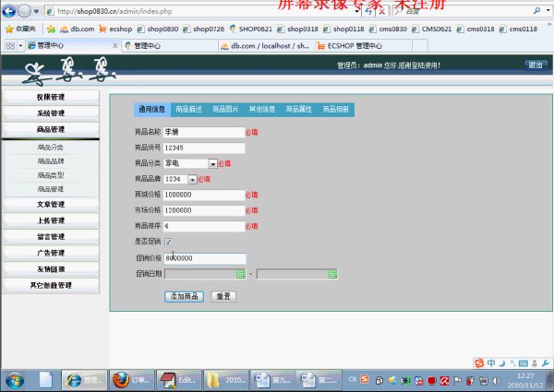The image size is (554, 392).
Task: Click the refresh icon next to the address bar
Action: [x=368, y=11]
